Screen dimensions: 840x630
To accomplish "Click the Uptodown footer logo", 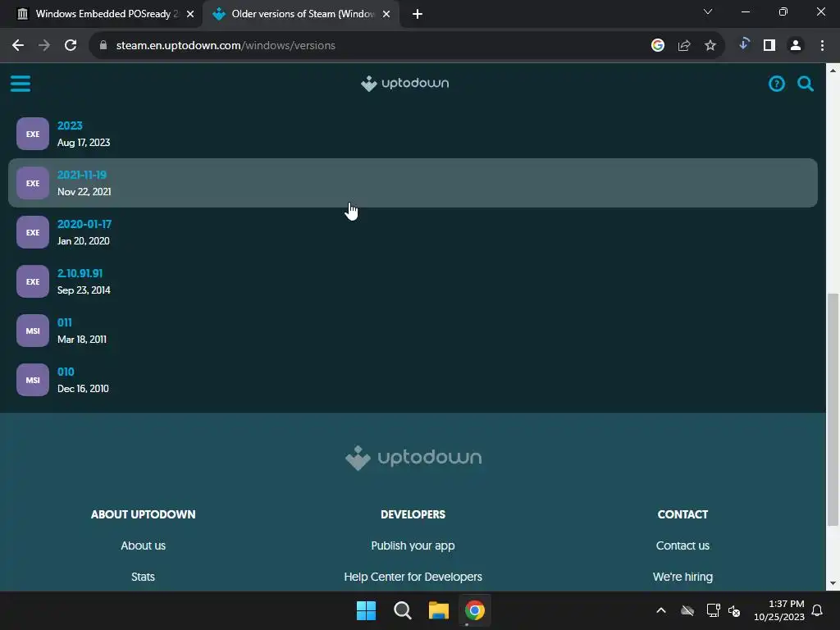I will 413,458.
